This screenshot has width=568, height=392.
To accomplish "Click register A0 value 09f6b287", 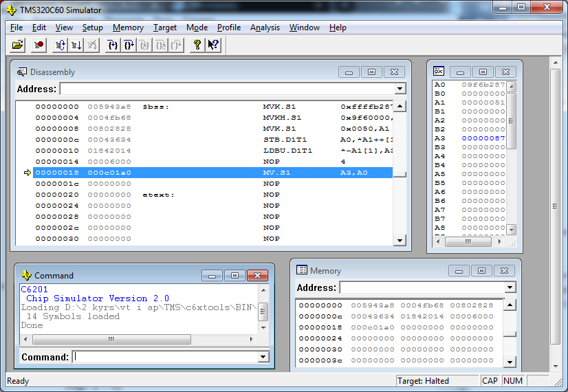I will (483, 85).
